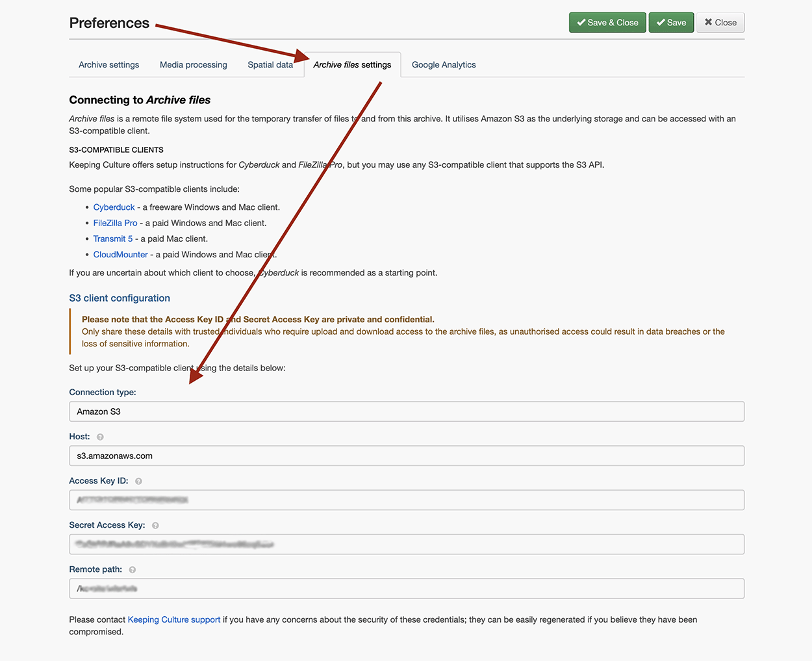This screenshot has width=812, height=661.
Task: Select the Archive files settings tab
Action: 352,65
